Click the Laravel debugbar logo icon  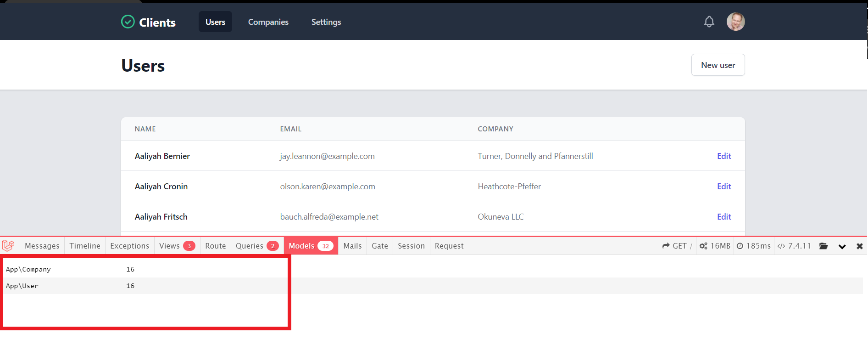click(9, 246)
